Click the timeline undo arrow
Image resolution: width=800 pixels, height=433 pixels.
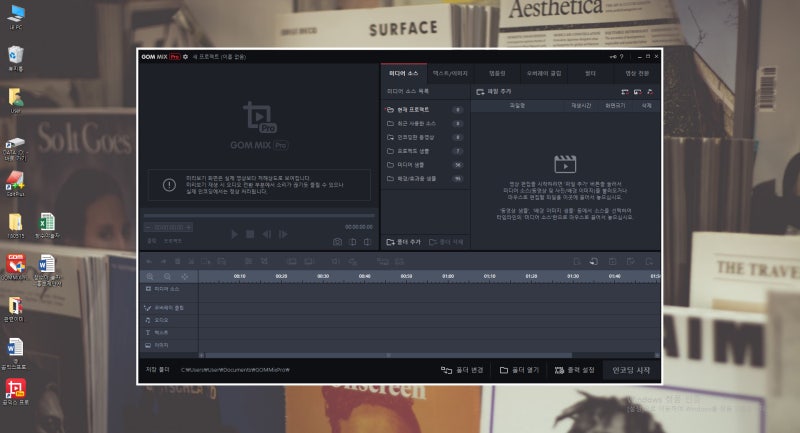tap(149, 261)
